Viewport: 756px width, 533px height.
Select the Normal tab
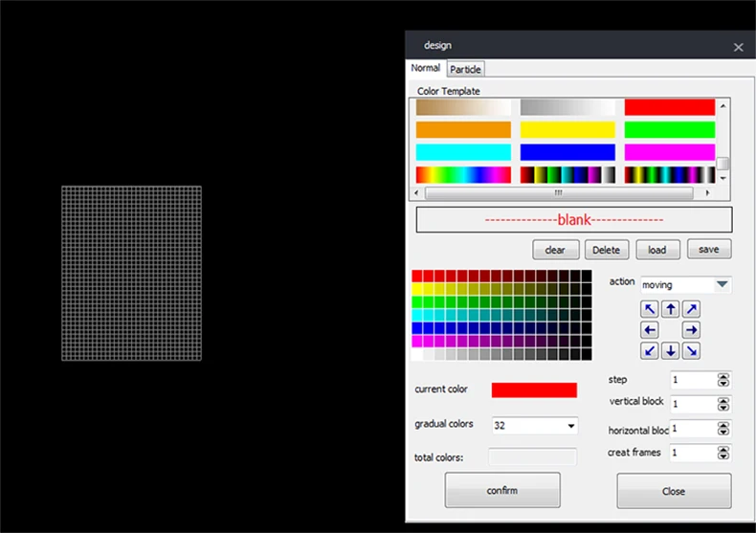tap(425, 68)
